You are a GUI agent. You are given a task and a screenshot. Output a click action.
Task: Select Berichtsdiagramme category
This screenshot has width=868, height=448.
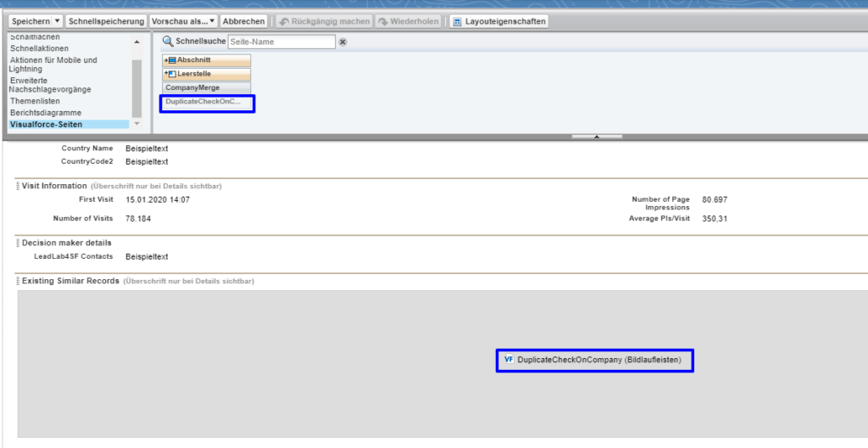coord(46,113)
